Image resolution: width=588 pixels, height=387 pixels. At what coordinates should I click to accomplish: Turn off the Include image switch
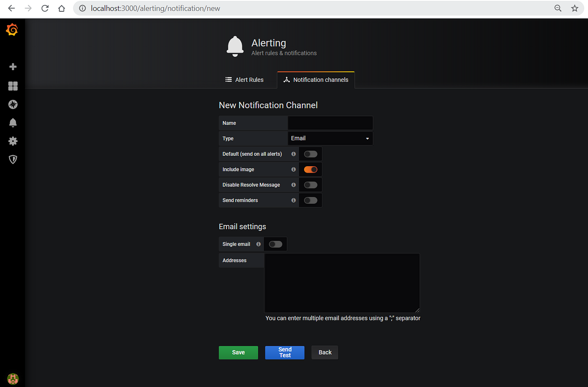(311, 170)
